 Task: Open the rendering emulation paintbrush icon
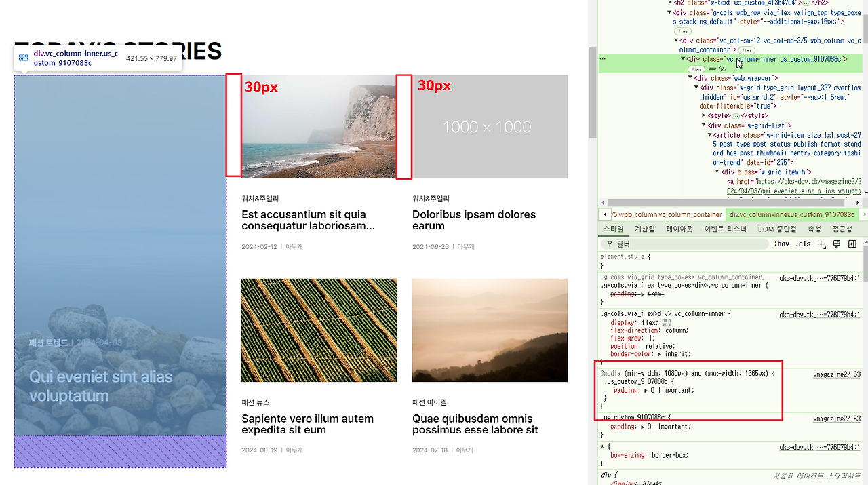836,244
